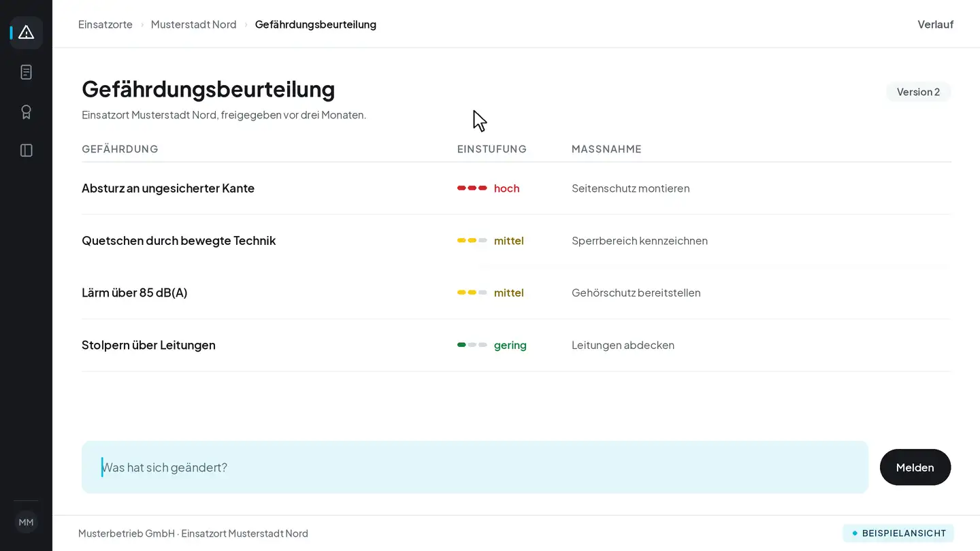Go to Einsatzorte breadcrumb
Screen dimensions: 980x551
105,24
